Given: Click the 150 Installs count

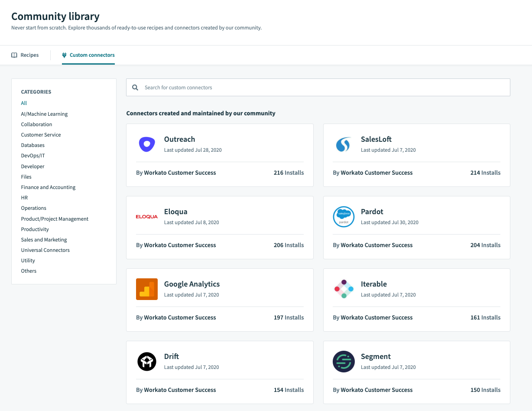Looking at the screenshot, I should click(x=485, y=390).
